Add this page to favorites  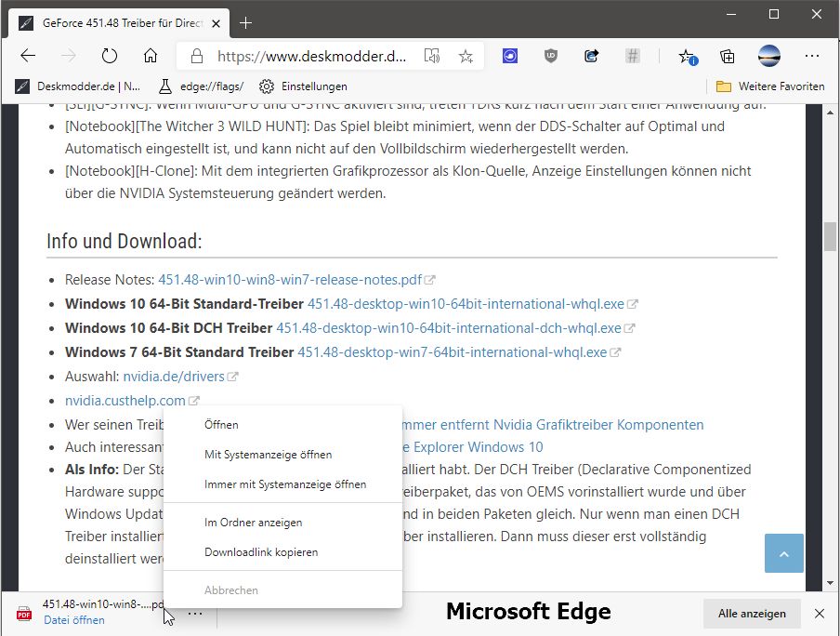point(466,57)
